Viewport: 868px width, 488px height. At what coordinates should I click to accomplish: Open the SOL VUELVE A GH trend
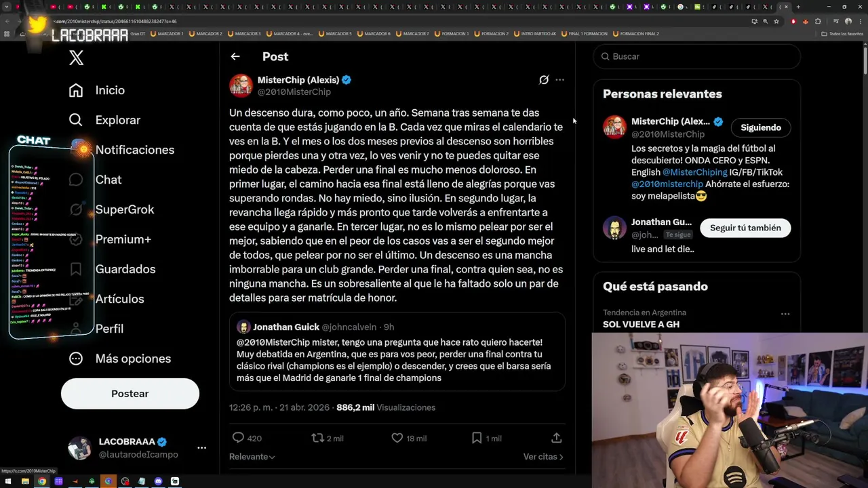tap(641, 325)
